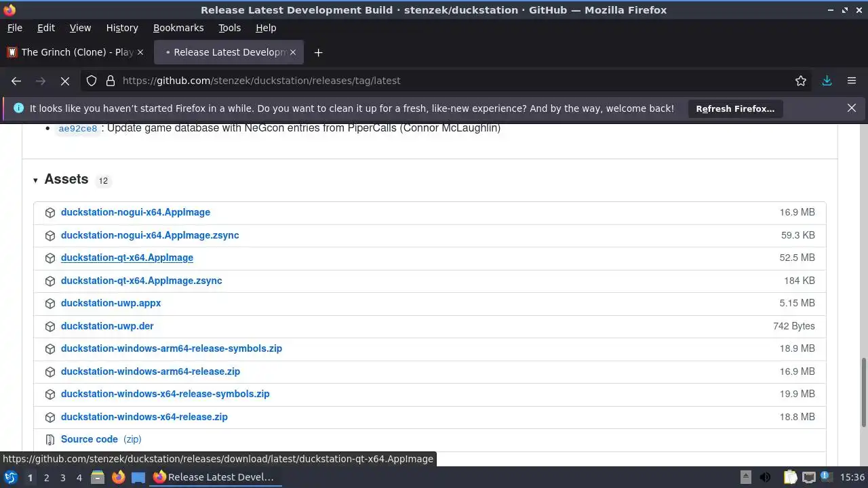This screenshot has height=488, width=868.
Task: Open the Edit menu
Action: [x=46, y=28]
